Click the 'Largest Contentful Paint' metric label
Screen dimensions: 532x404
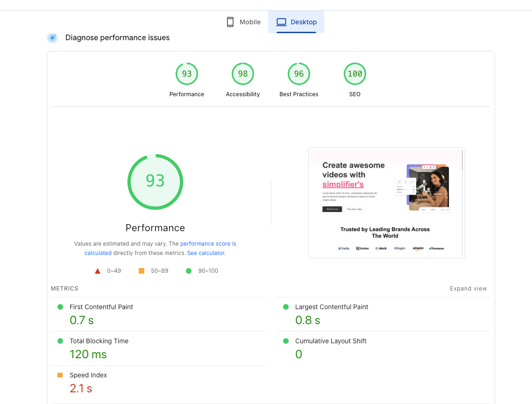(x=332, y=307)
